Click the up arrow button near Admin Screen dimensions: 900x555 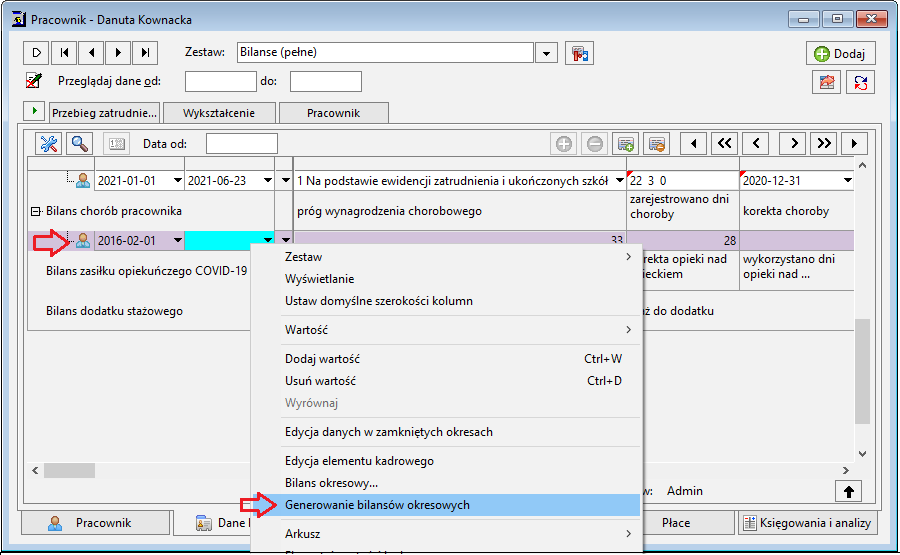(x=848, y=491)
